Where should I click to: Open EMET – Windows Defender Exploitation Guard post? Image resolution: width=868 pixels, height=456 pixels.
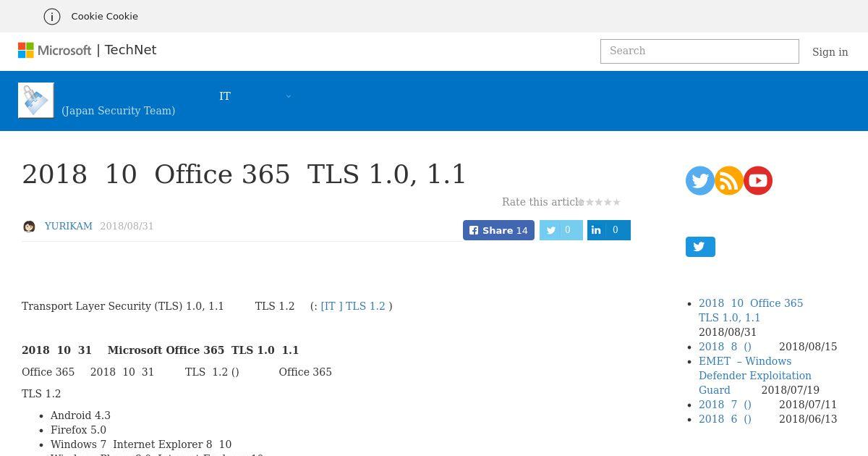tap(755, 376)
